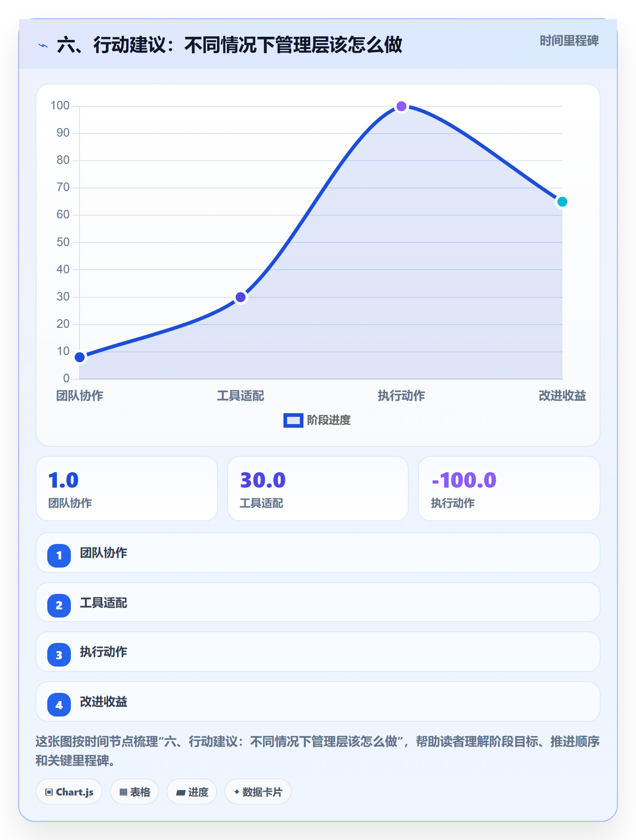Select the 执行动作 peak data point

coord(402,106)
